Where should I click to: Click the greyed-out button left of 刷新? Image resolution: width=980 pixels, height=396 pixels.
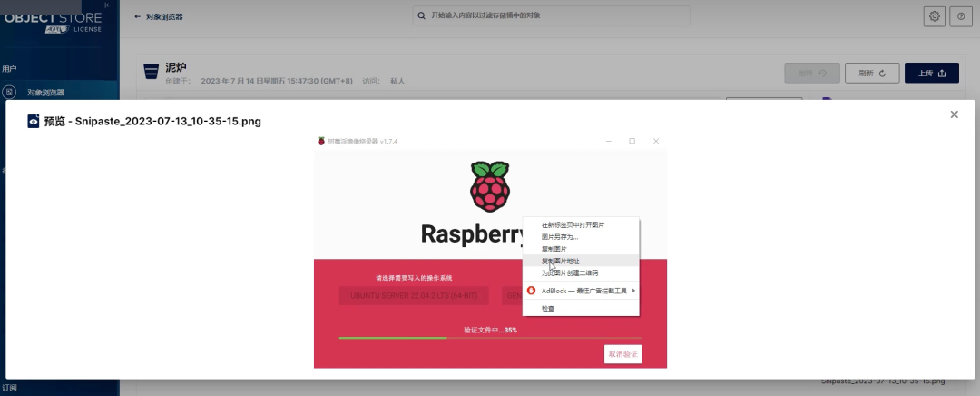pos(812,74)
